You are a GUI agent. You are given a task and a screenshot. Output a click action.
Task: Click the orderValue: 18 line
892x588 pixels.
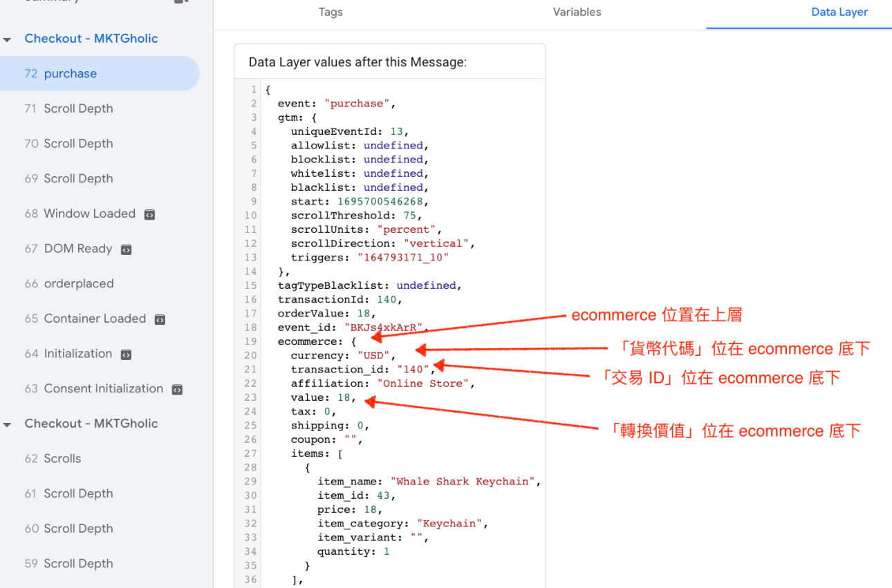(x=327, y=313)
